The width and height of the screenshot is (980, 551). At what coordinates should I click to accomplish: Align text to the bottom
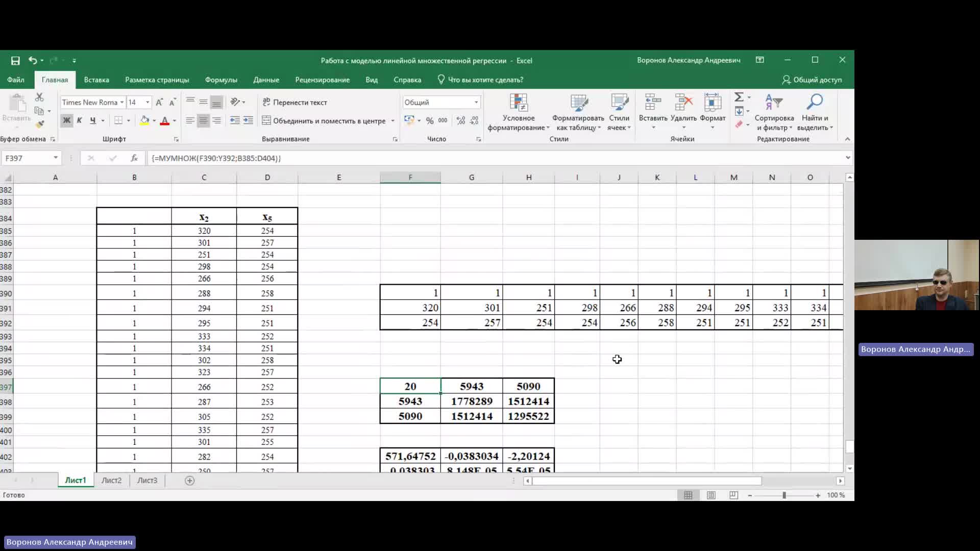(216, 102)
